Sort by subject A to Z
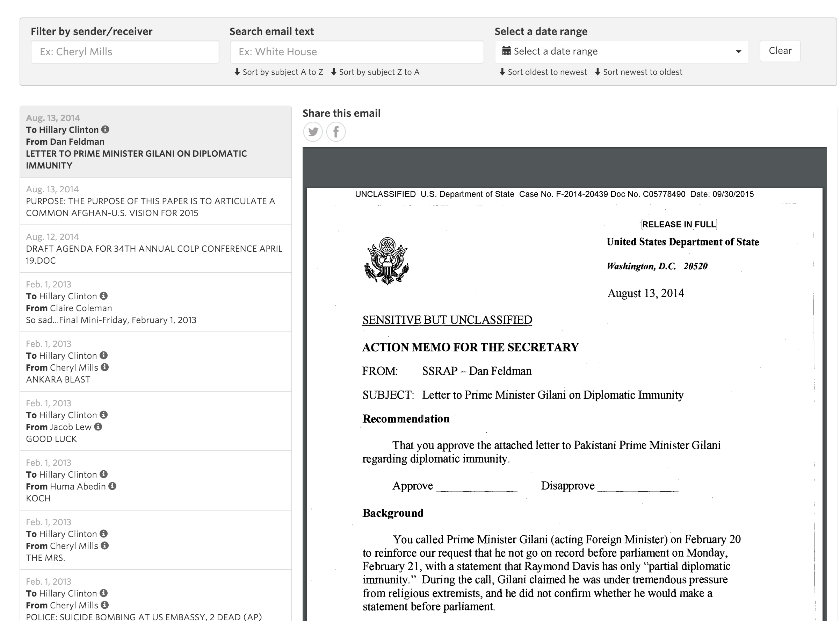Screen dimensions: 840x621 (278, 72)
